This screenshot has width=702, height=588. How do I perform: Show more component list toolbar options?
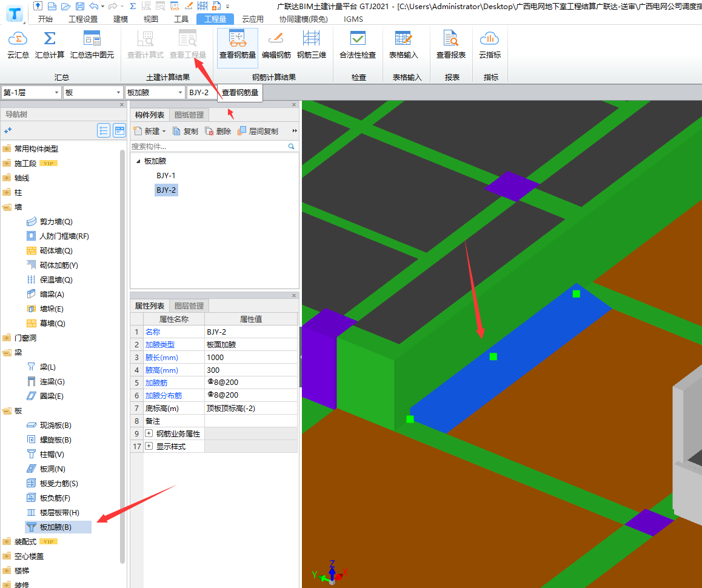[x=295, y=131]
